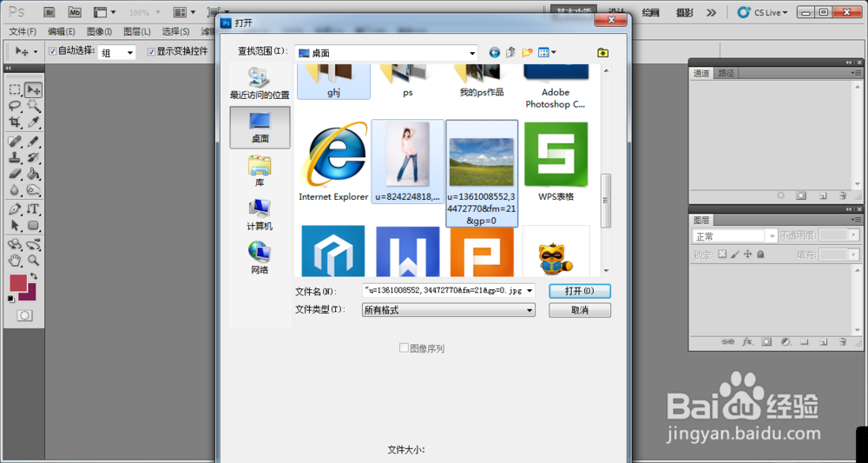
Task: Toggle the 显示变换控件 checkbox
Action: pyautogui.click(x=151, y=51)
